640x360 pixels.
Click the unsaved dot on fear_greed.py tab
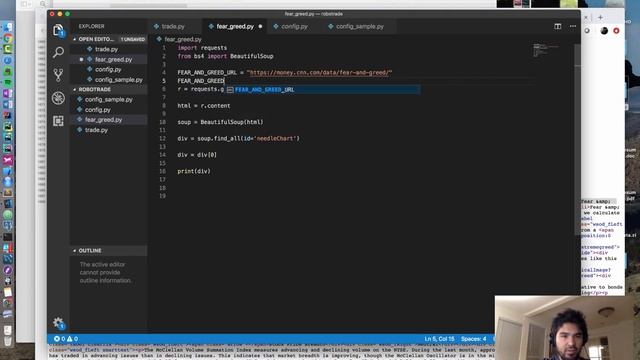(260, 27)
